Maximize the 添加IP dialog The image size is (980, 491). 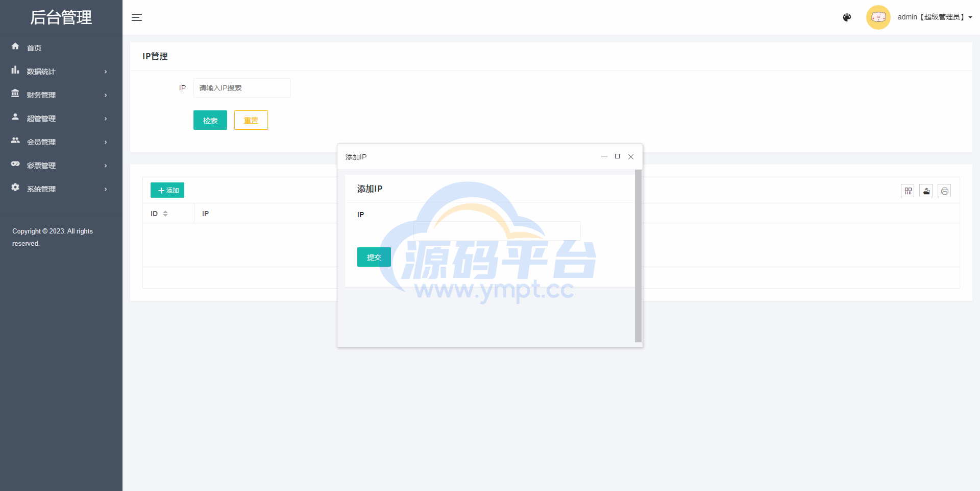[618, 156]
